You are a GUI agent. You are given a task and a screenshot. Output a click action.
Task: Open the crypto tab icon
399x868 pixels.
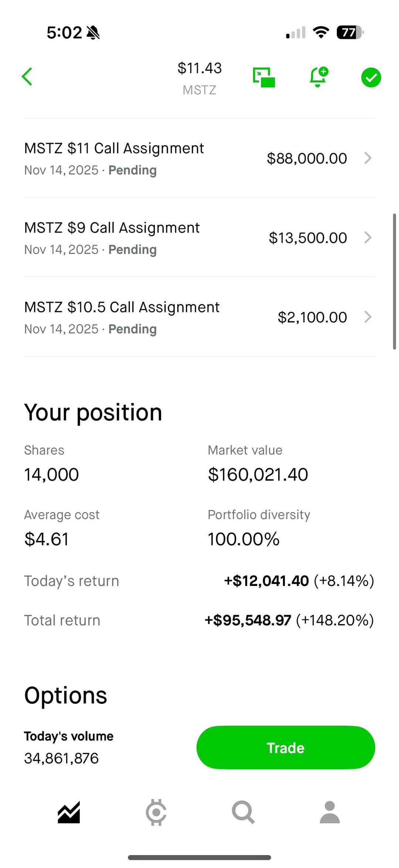(156, 812)
